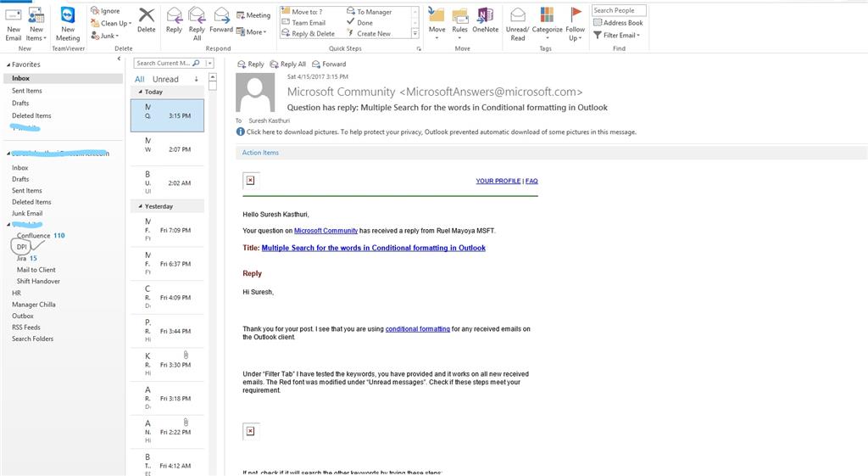The image size is (868, 476).
Task: Open the 2:07 PM message
Action: [167, 149]
